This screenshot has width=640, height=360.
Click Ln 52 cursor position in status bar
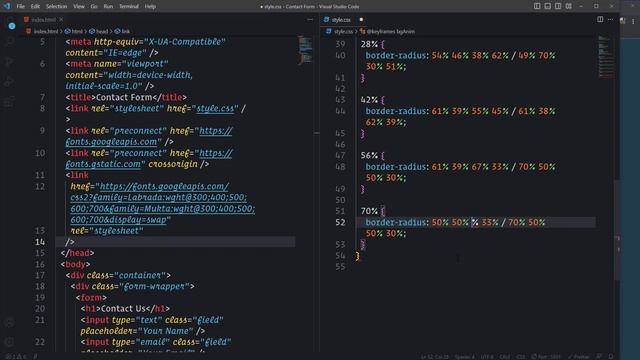coord(435,357)
